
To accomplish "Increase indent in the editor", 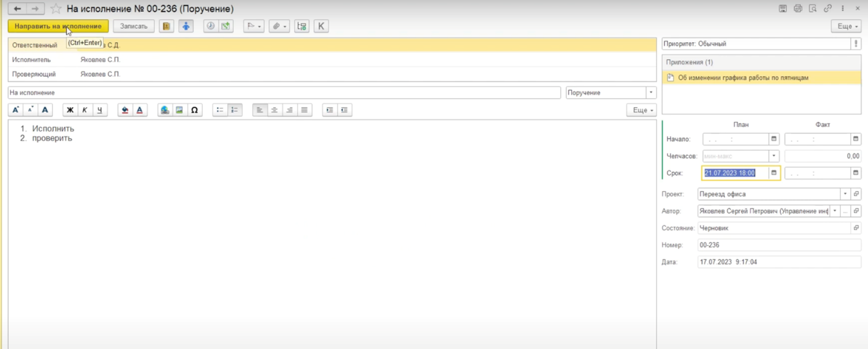I will coord(329,110).
